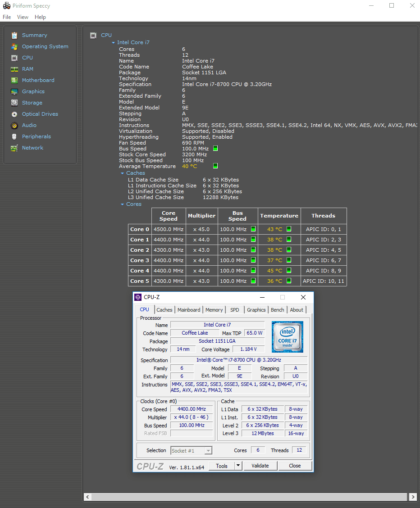
Task: Collapse the Caches tree section
Action: (x=122, y=173)
